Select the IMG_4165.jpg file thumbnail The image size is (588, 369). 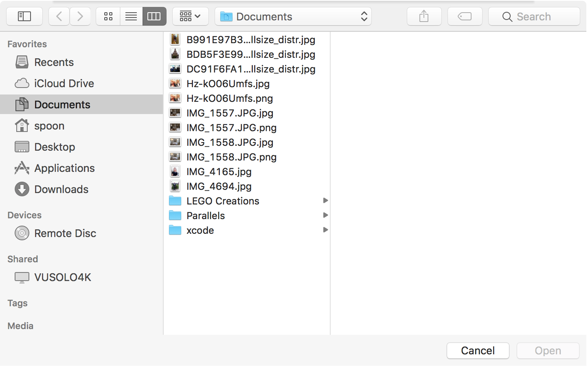(175, 172)
